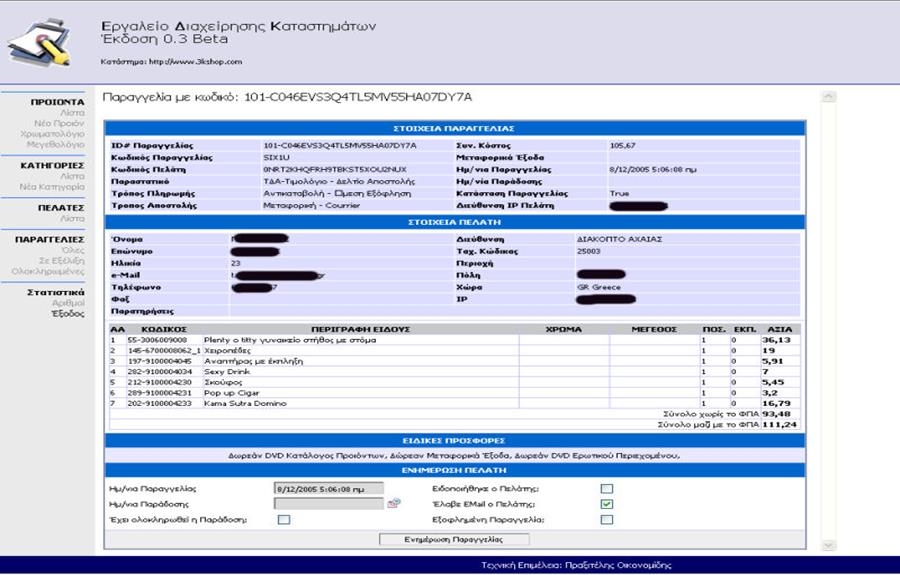Screen dimensions: 900x575
Task: Click the ΚΩΔΙΚΟΣ column header
Action: click(164, 329)
